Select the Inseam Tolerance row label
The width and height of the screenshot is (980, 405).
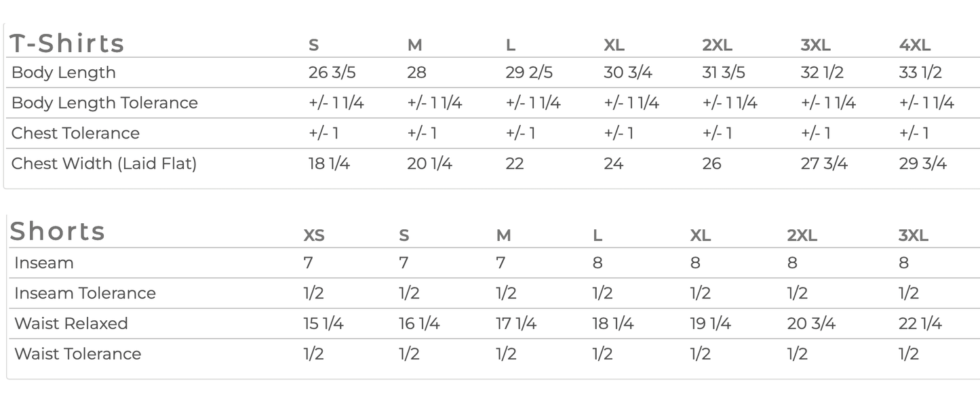(85, 293)
